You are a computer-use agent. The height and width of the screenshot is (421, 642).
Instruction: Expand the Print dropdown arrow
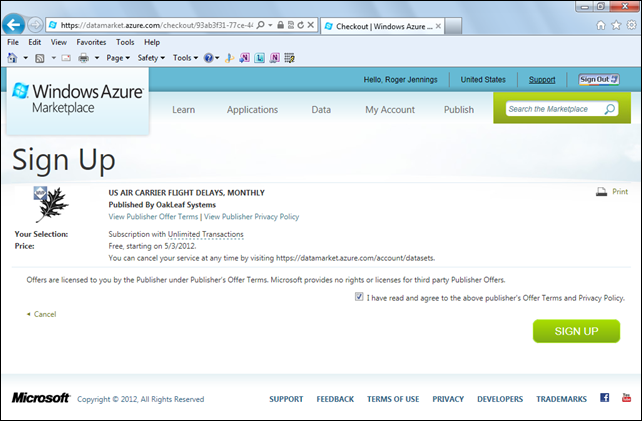tap(97, 58)
